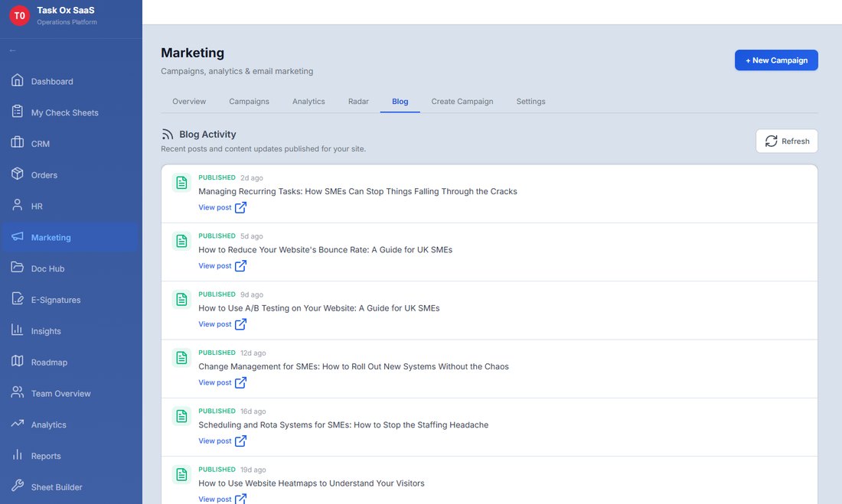
Task: Open the Marketing Settings tab
Action: coord(531,102)
